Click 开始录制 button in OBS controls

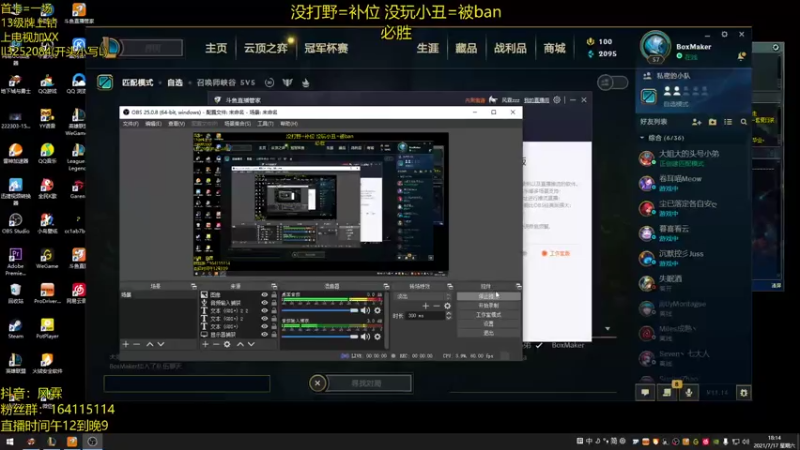pos(488,306)
